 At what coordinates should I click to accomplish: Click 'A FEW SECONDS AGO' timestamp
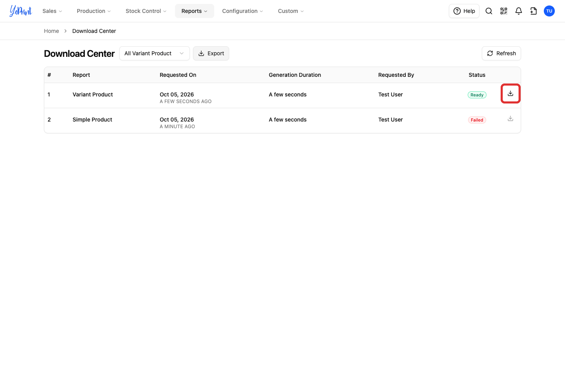(x=186, y=102)
